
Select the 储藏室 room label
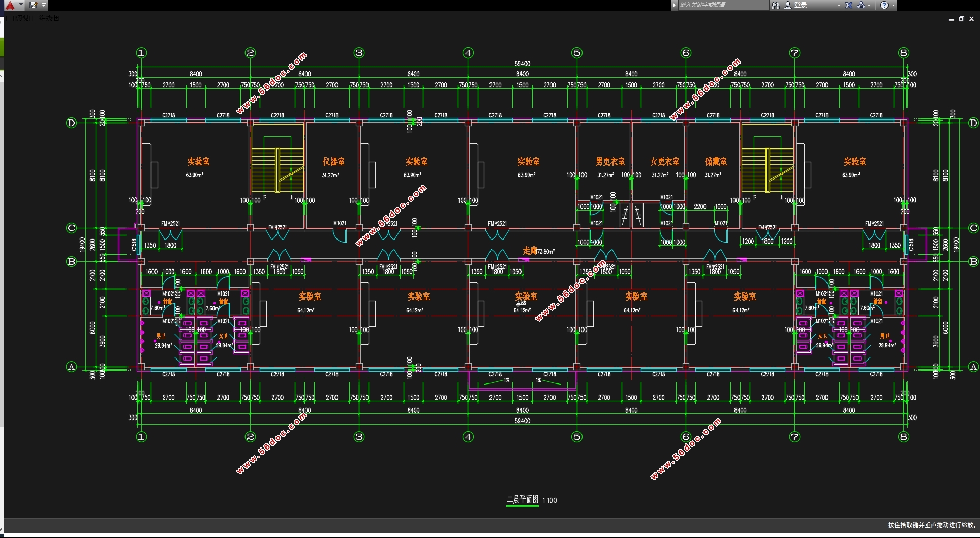tap(716, 161)
